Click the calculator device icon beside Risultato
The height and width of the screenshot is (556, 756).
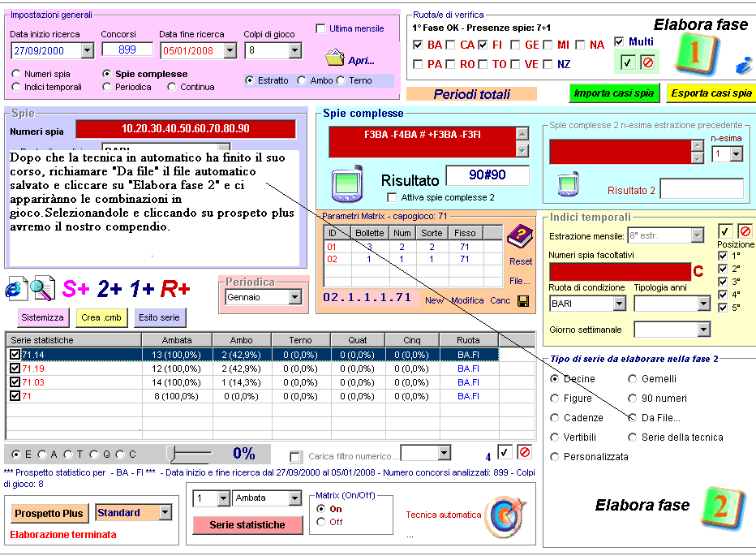tap(346, 184)
